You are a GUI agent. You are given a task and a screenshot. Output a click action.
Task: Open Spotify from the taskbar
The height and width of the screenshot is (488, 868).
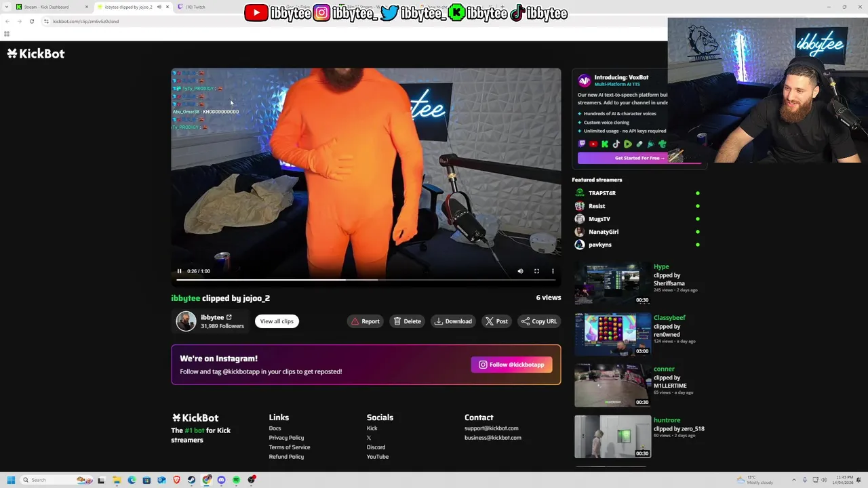(x=236, y=480)
